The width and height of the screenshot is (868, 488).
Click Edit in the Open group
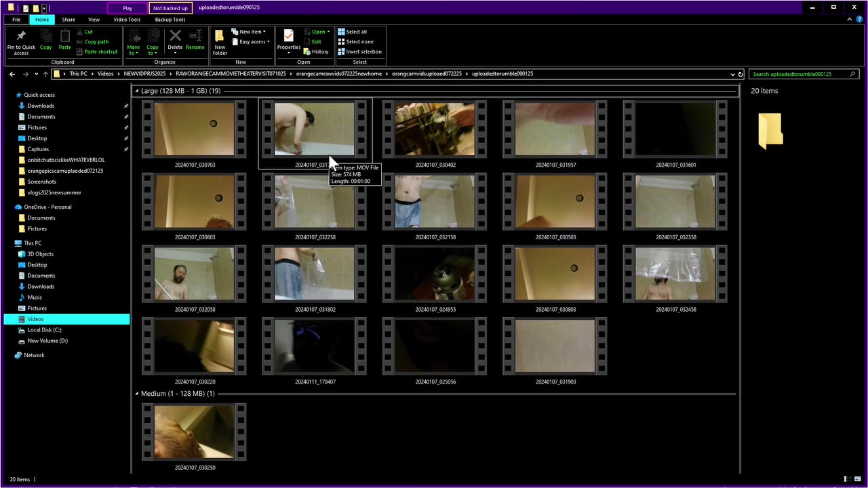[312, 42]
